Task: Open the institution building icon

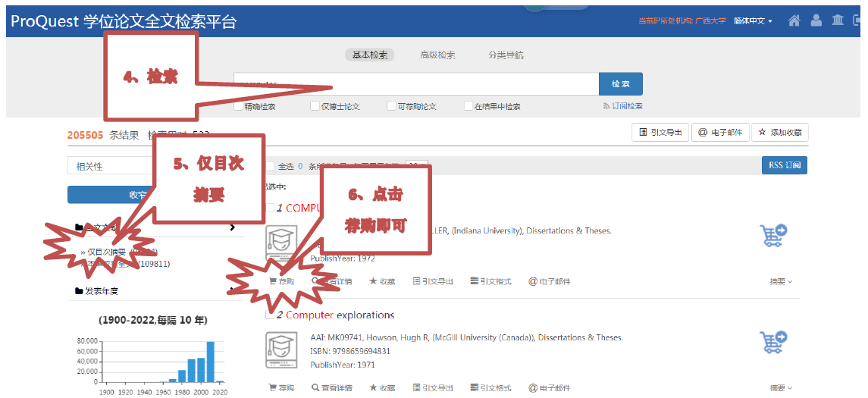Action: tap(838, 20)
